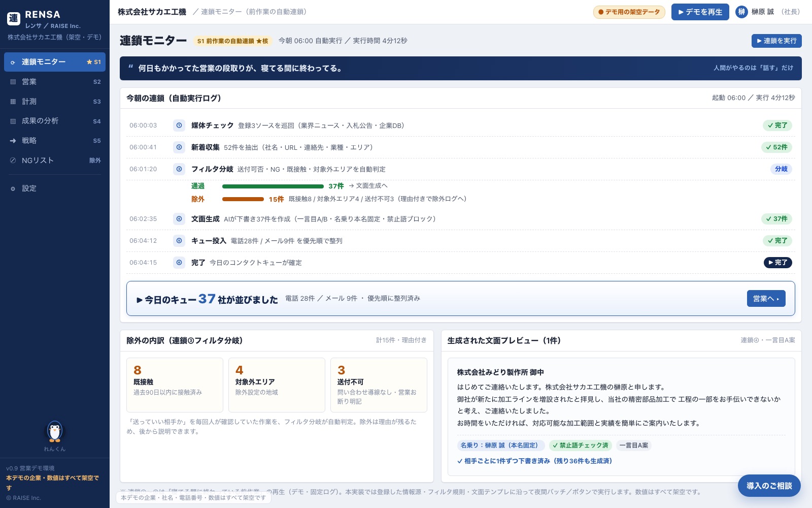812x508 pixels.
Task: Click the 連鎖を実行 button
Action: (776, 41)
